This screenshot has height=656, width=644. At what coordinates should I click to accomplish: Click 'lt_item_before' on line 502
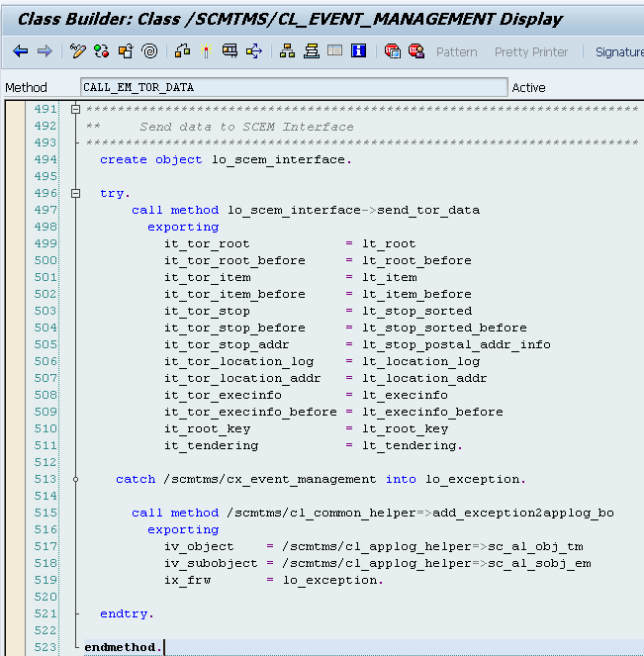(416, 294)
